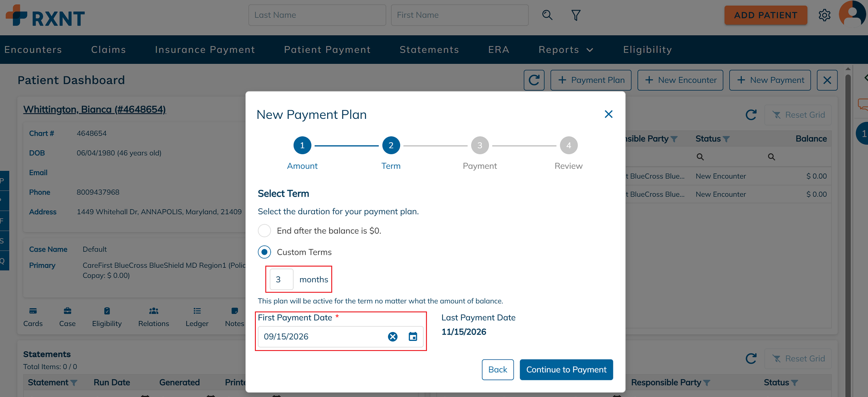868x397 pixels.
Task: Select the Custom Terms radio button
Action: click(264, 252)
